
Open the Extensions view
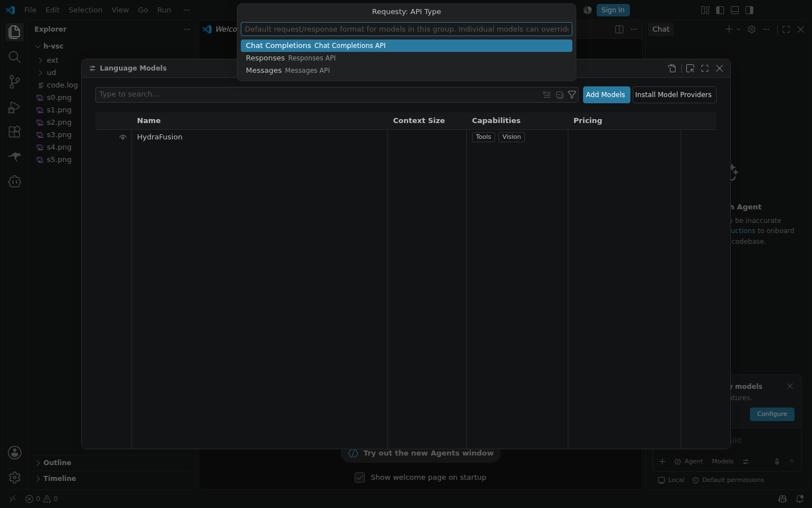[x=15, y=132]
